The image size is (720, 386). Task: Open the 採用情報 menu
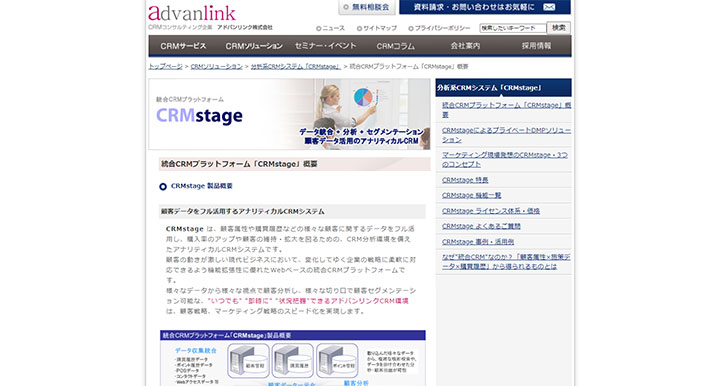(536, 46)
